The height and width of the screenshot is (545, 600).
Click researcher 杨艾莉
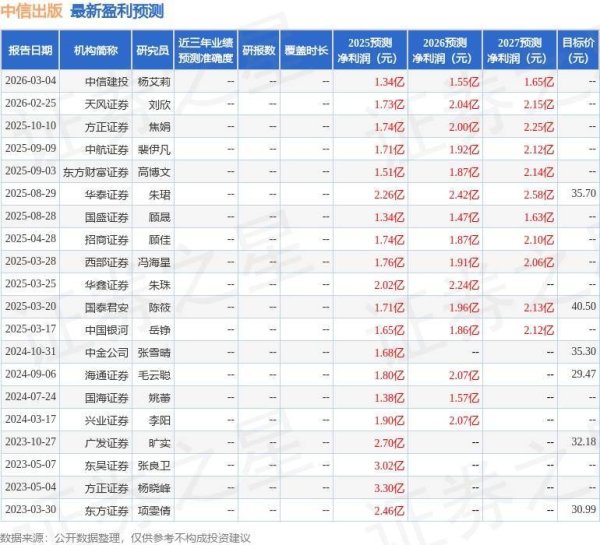(x=154, y=82)
